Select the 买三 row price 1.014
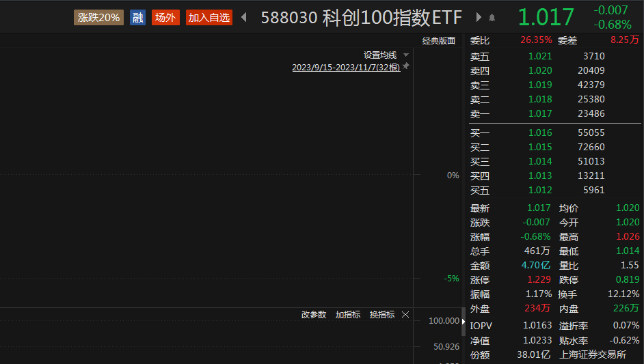 pos(540,162)
